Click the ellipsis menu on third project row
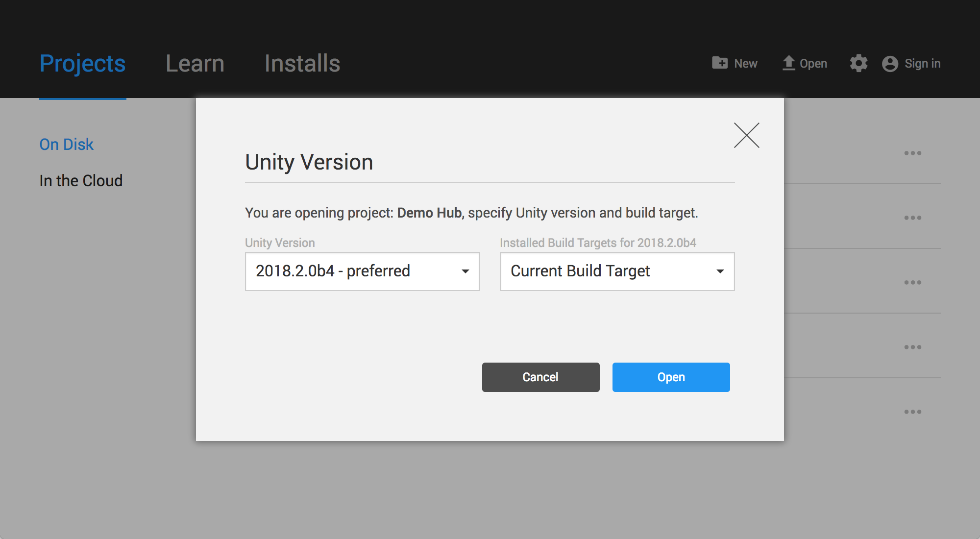The image size is (980, 539). (x=912, y=282)
